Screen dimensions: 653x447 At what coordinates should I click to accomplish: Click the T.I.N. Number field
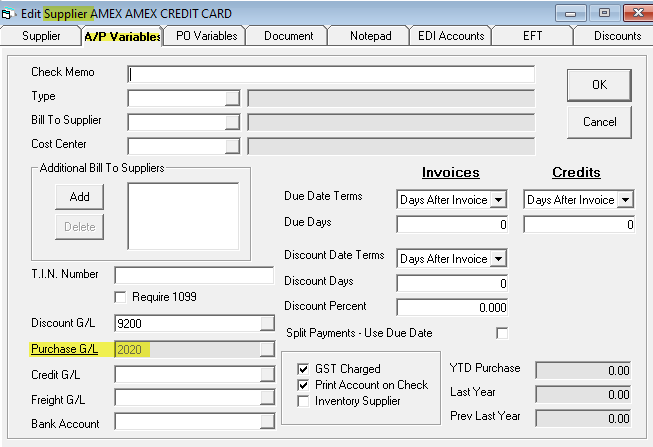[x=194, y=275]
